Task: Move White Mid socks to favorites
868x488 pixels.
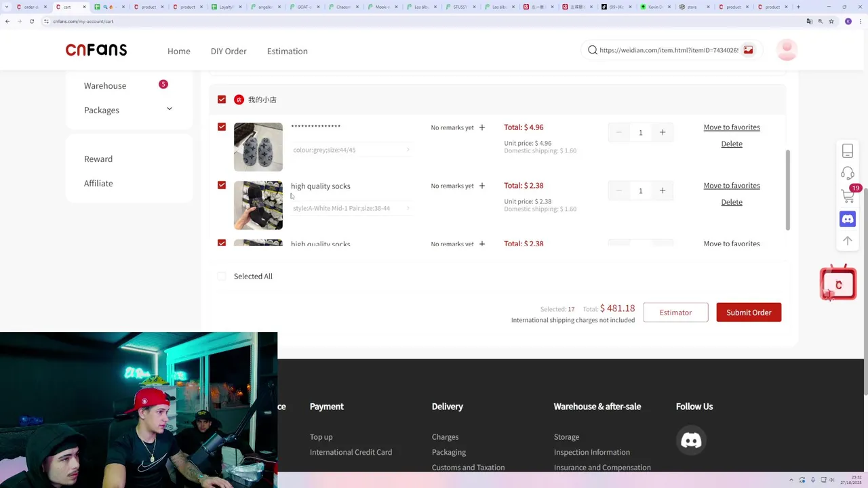Action: pyautogui.click(x=732, y=185)
